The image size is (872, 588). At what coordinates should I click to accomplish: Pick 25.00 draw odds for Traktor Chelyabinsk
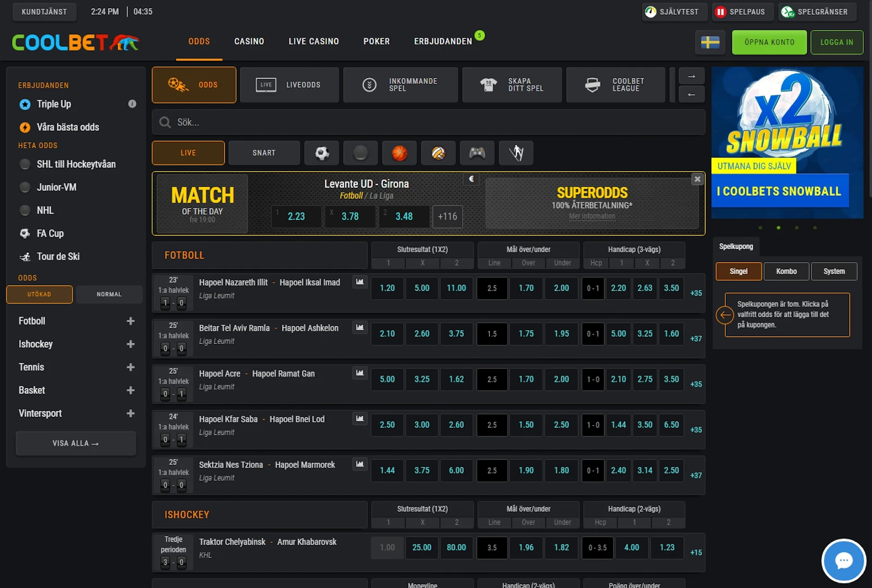(422, 548)
